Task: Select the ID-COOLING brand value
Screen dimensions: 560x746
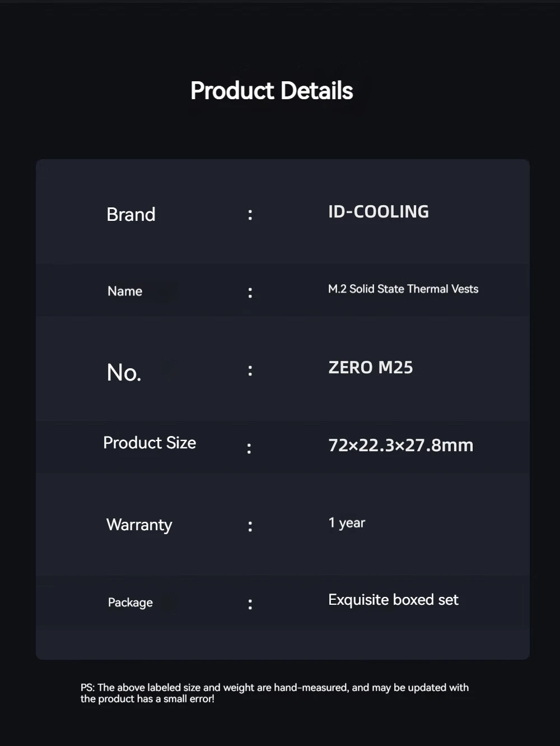Action: [379, 212]
